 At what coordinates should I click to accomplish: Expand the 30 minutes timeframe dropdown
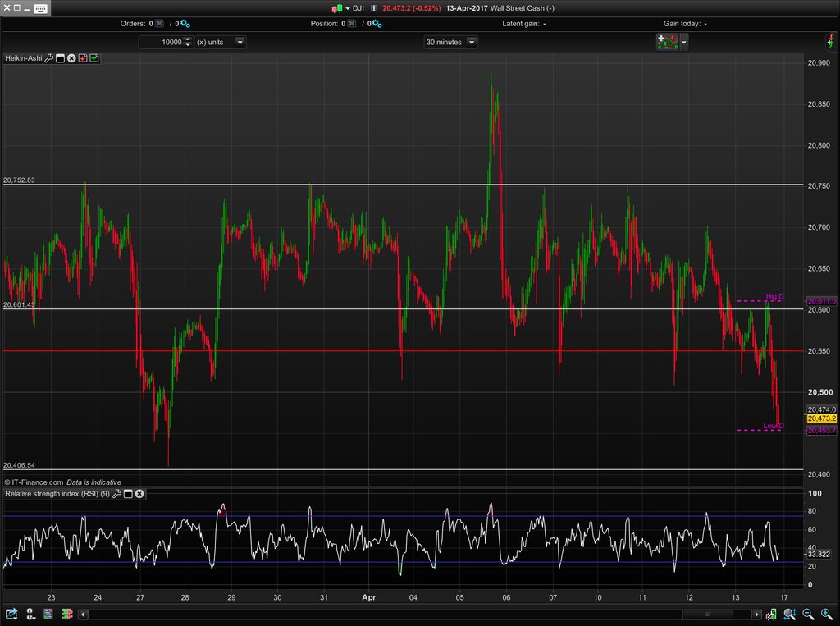pos(472,42)
